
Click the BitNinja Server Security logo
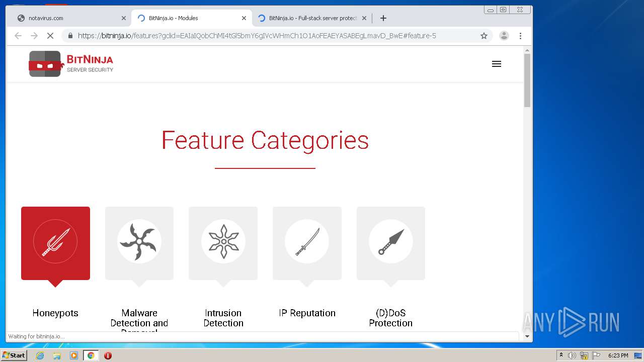(x=71, y=64)
